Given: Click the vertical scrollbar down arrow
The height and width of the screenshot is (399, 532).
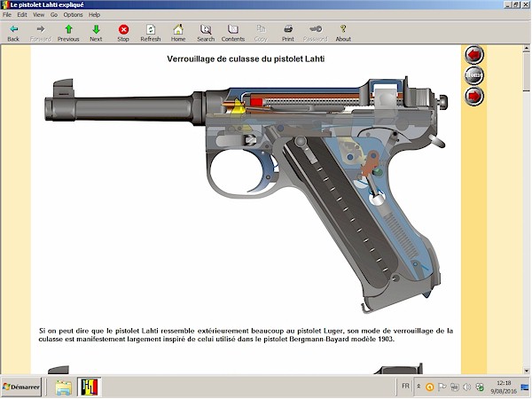Looking at the screenshot, I should [x=526, y=371].
